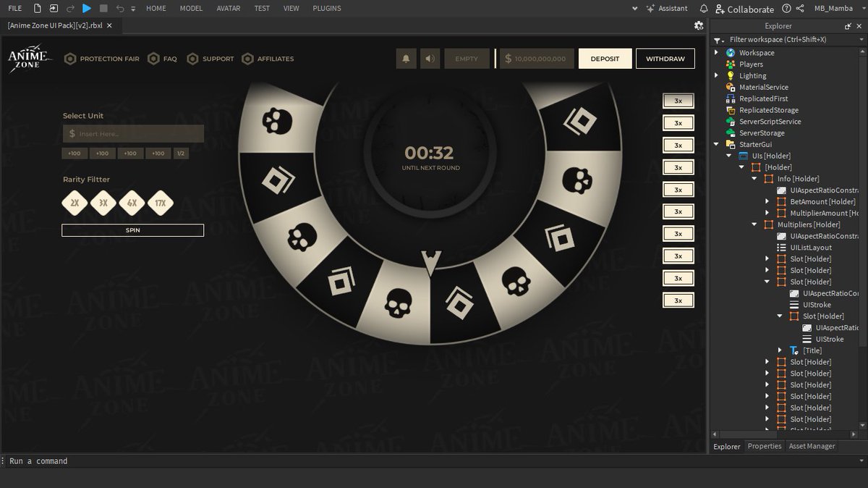Collapse the Multipliers [Holder] node
The height and width of the screenshot is (488, 868).
755,224
